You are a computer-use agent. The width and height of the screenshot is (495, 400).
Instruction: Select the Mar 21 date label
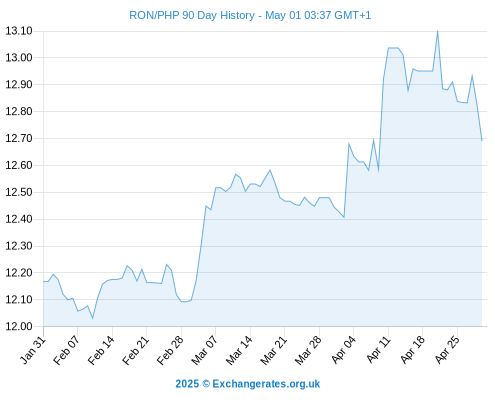(274, 351)
